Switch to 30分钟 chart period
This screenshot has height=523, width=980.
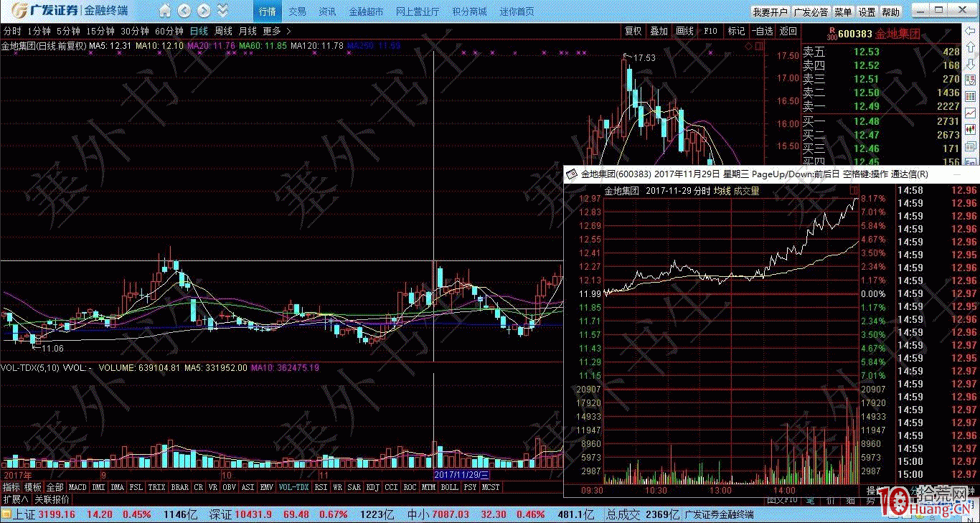pyautogui.click(x=135, y=31)
